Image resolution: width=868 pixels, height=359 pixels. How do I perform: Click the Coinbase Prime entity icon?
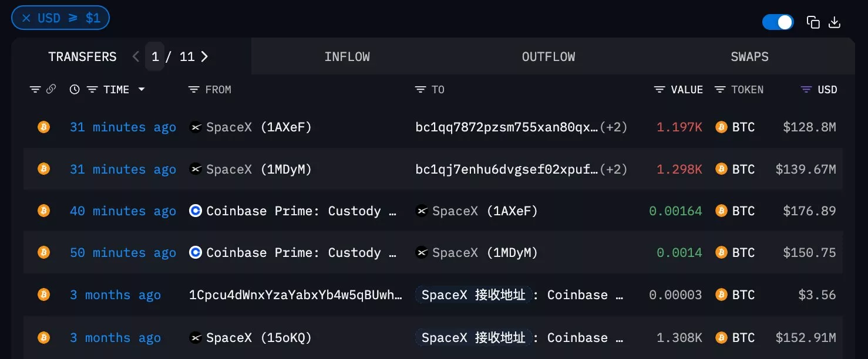(x=195, y=211)
